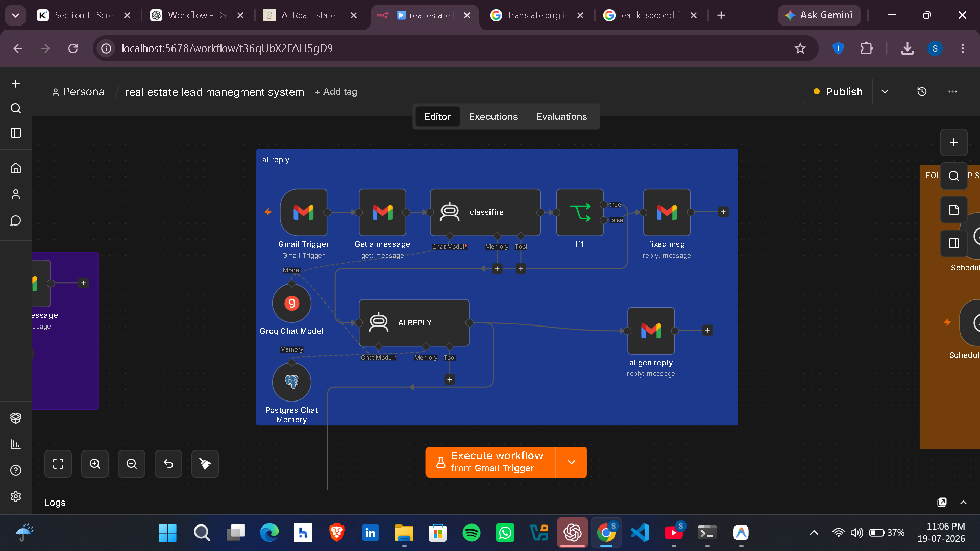Add Memory to classifire node
Screen dimensions: 980x551
pos(497,269)
